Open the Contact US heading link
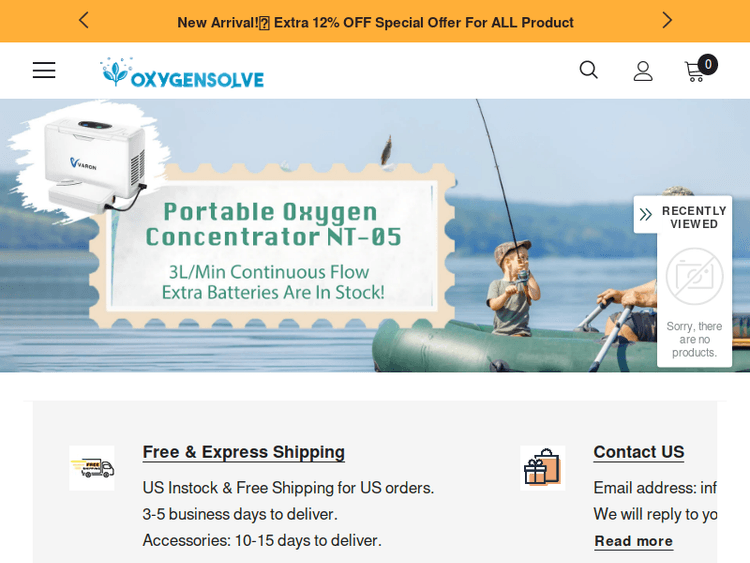The image size is (750, 563). click(x=639, y=452)
